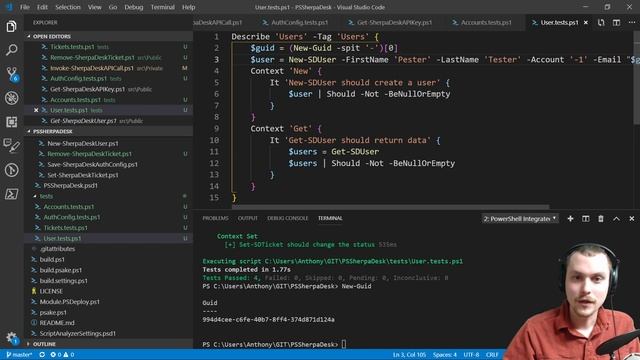Open the Search view in activity bar
The width and height of the screenshot is (640, 360).
11,50
